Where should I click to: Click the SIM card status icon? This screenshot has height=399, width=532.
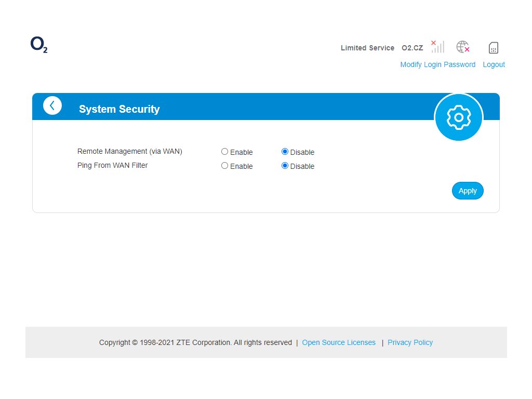click(x=494, y=48)
